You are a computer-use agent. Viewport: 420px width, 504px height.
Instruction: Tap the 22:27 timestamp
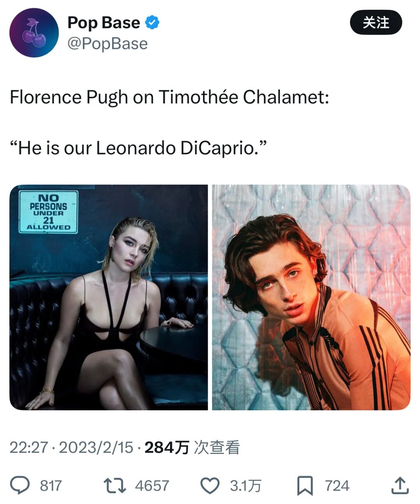click(28, 447)
